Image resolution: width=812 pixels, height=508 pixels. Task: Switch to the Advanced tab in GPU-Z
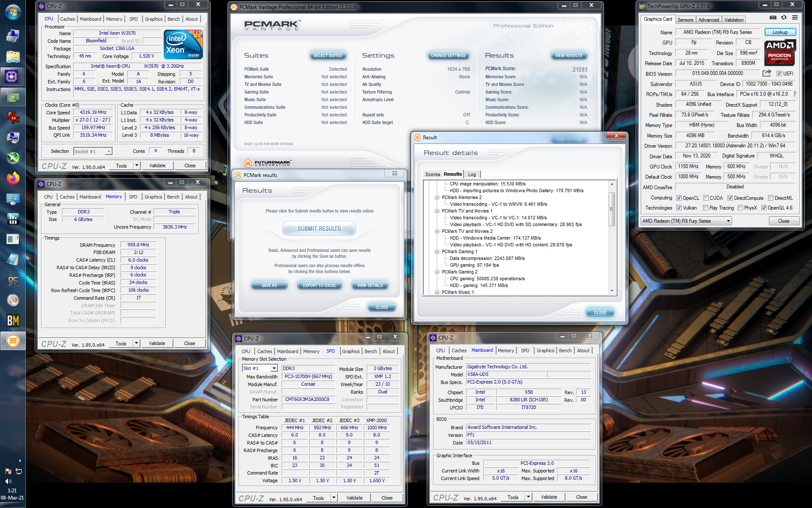coord(709,20)
